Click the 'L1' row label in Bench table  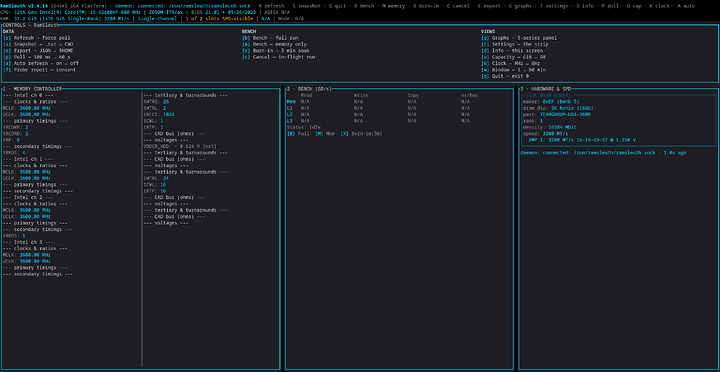290,108
